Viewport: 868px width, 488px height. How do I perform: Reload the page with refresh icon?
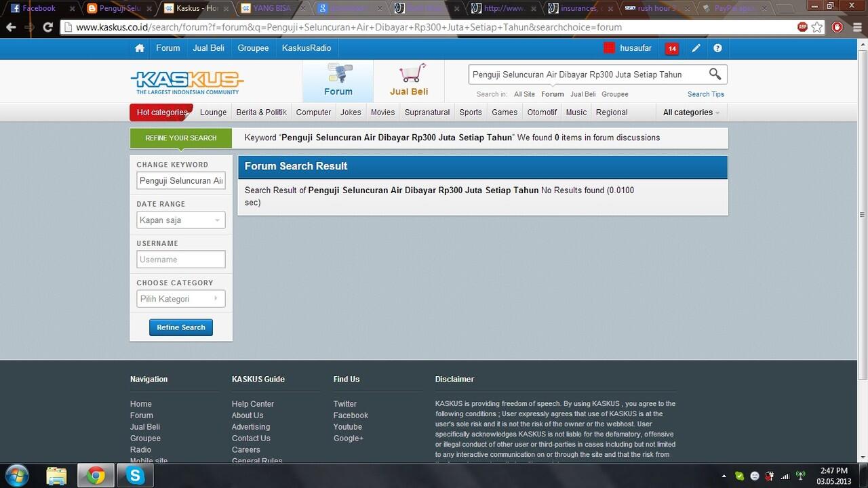pyautogui.click(x=47, y=27)
